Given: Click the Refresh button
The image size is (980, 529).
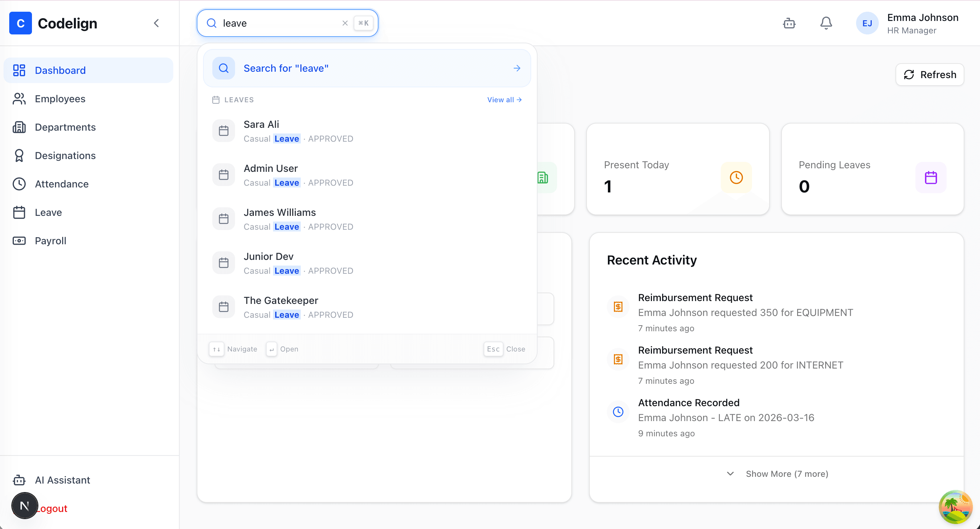Looking at the screenshot, I should (x=930, y=75).
